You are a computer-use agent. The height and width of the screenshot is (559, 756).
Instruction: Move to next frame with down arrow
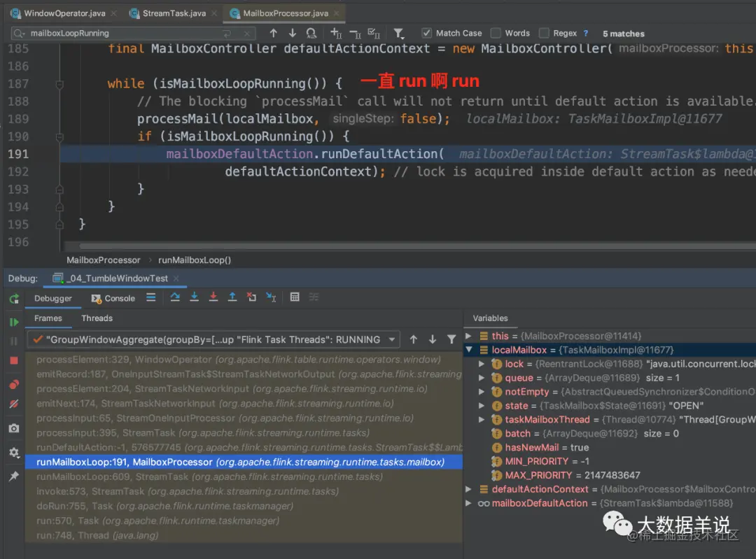[x=433, y=339]
